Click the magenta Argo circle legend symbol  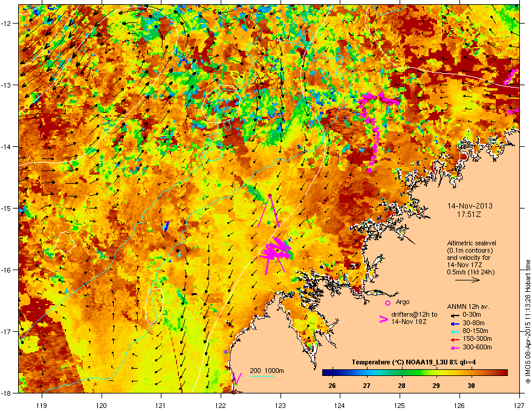pyautogui.click(x=388, y=303)
